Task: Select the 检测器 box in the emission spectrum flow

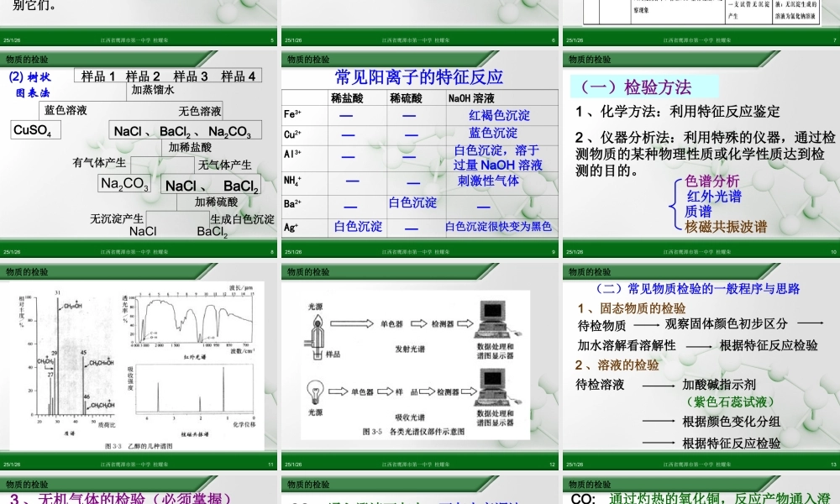Action: click(x=444, y=323)
